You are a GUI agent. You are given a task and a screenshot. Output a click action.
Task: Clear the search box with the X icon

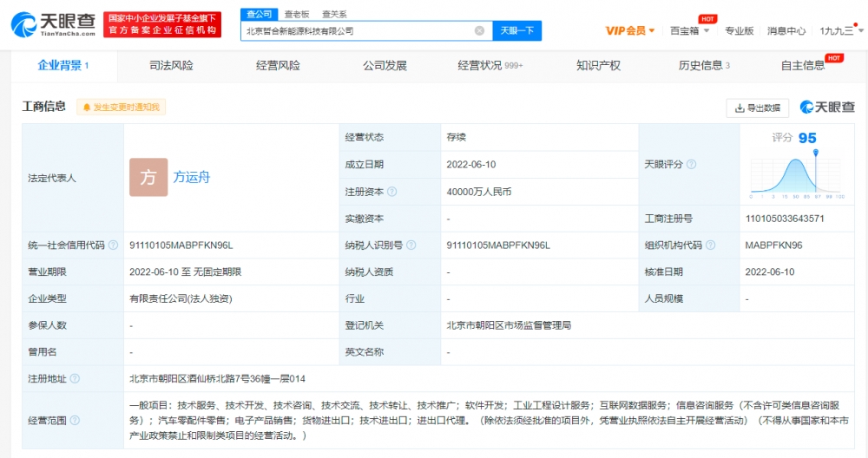pos(479,31)
